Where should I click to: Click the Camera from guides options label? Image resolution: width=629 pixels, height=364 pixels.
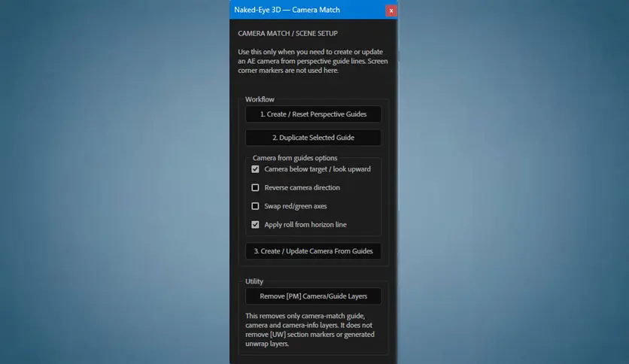[295, 158]
